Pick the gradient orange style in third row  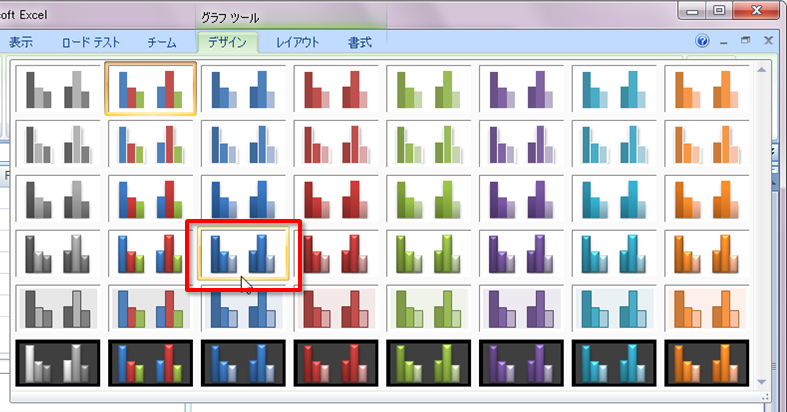707,199
